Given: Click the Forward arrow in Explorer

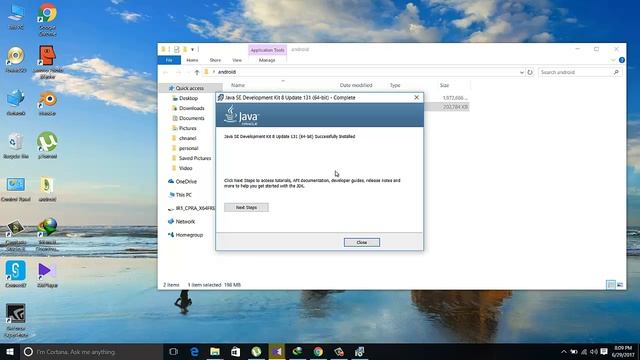Looking at the screenshot, I should coord(178,72).
